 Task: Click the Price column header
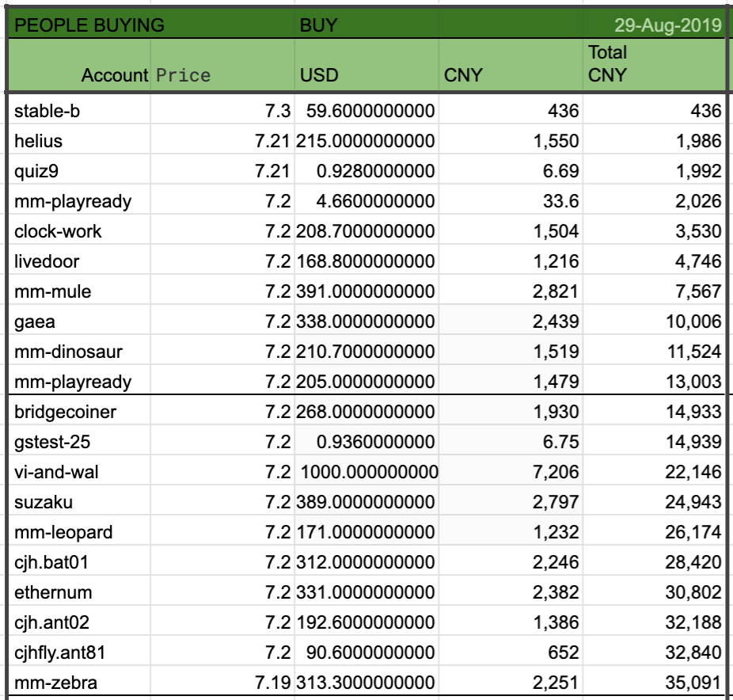[x=222, y=65]
